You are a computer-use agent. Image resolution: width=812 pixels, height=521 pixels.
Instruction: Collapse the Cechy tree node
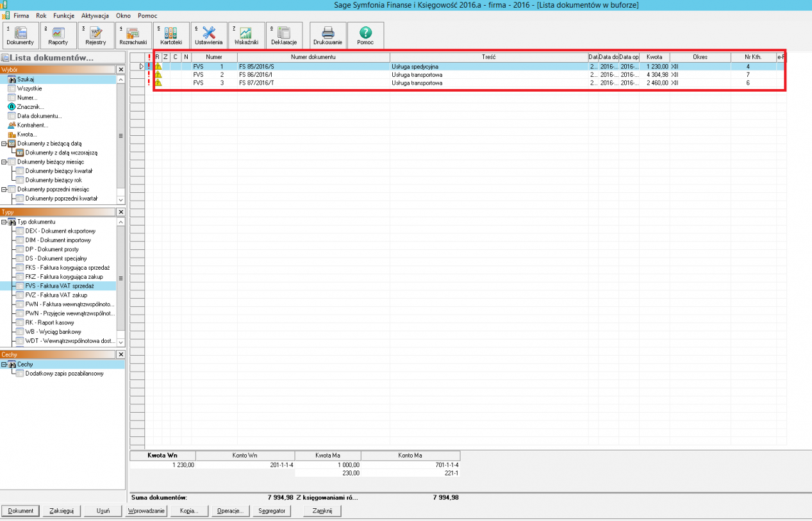[x=4, y=365]
